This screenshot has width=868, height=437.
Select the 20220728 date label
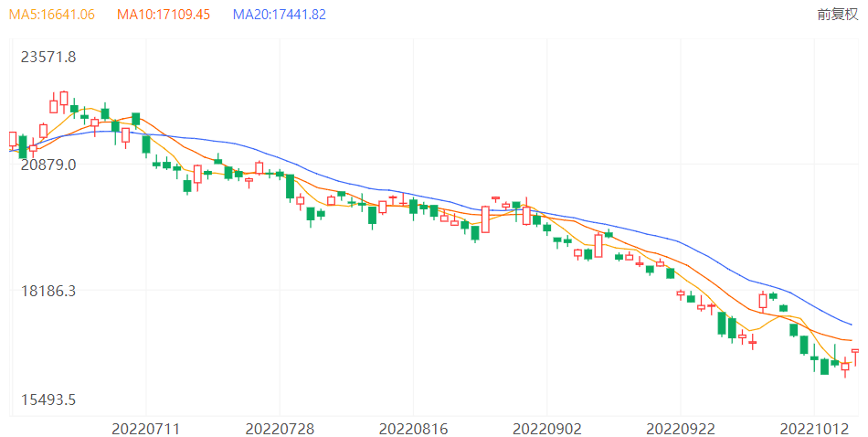(x=280, y=429)
